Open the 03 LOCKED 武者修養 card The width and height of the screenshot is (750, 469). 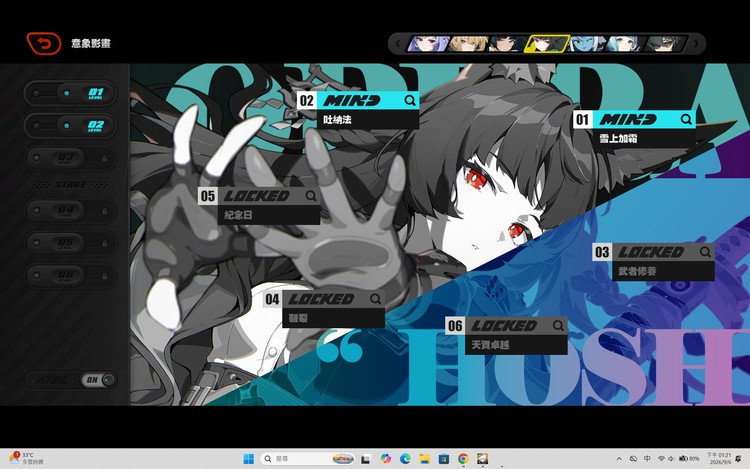click(654, 262)
